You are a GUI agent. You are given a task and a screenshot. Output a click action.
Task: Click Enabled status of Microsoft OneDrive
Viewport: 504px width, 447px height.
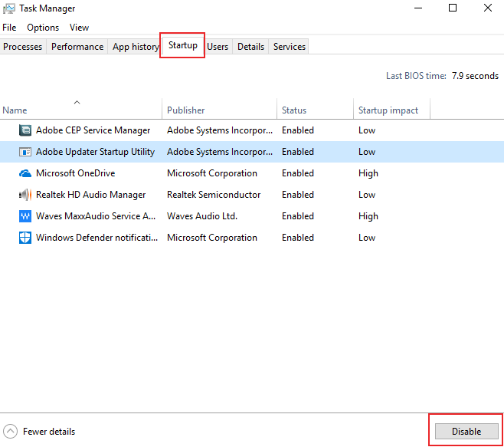pos(298,173)
